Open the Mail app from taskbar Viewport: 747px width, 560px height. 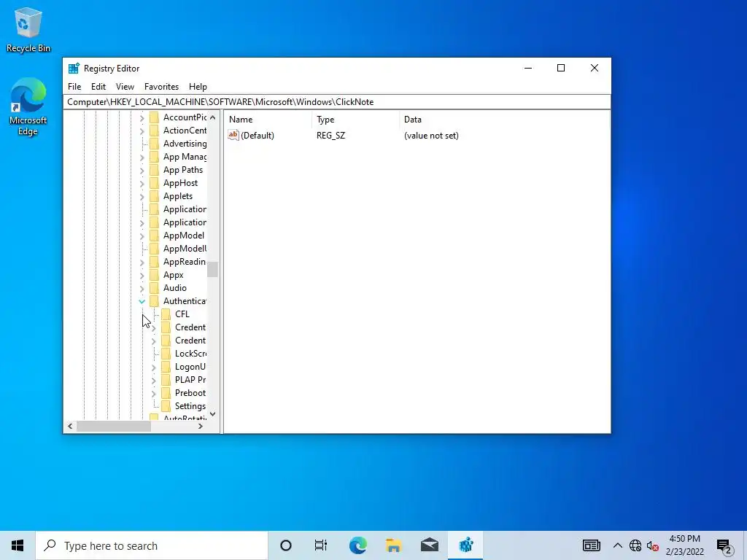click(429, 545)
